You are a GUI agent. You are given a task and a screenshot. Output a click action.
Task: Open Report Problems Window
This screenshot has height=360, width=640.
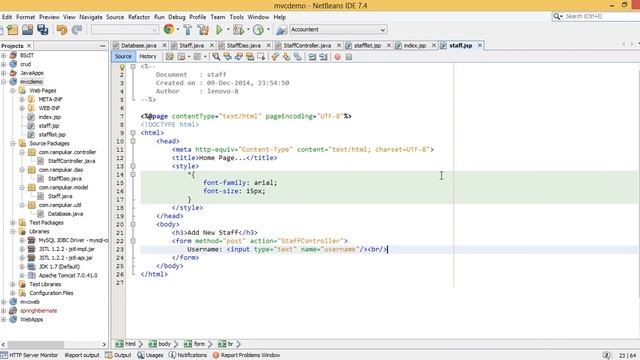pos(247,355)
